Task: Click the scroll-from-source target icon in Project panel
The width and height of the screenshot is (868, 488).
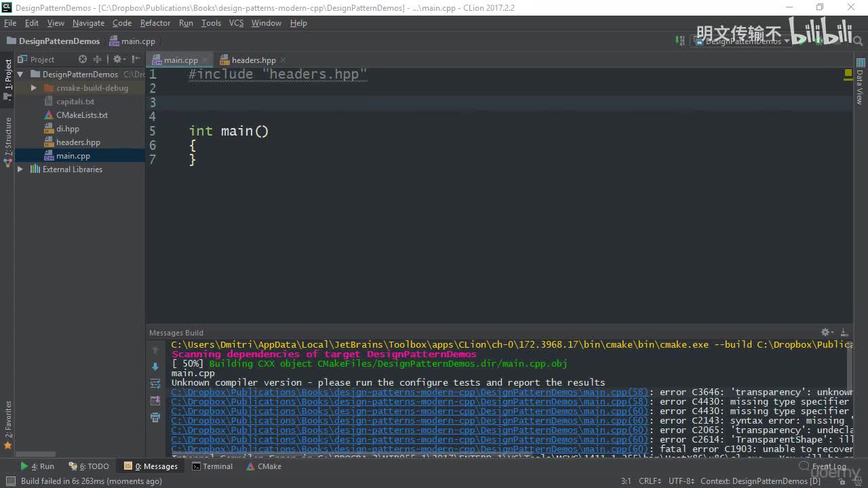Action: pyautogui.click(x=83, y=60)
